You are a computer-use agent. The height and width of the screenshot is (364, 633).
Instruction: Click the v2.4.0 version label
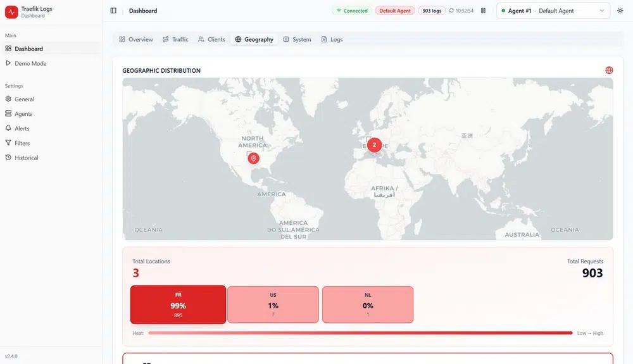point(11,356)
